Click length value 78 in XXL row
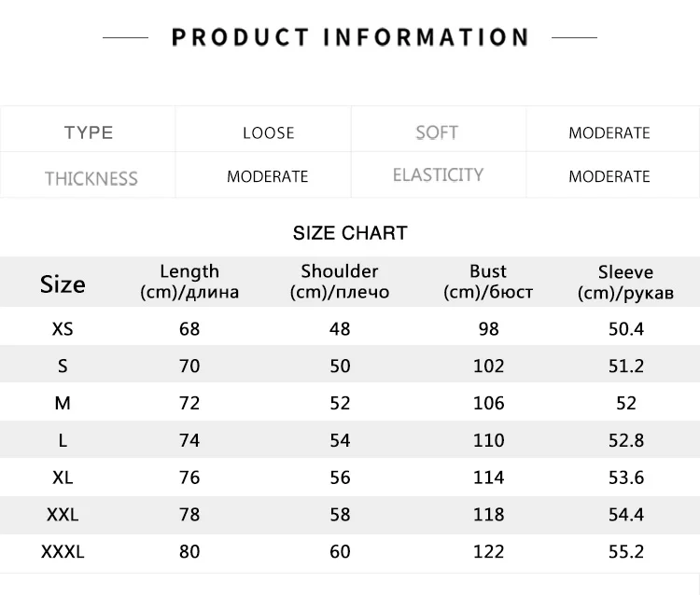 point(189,515)
